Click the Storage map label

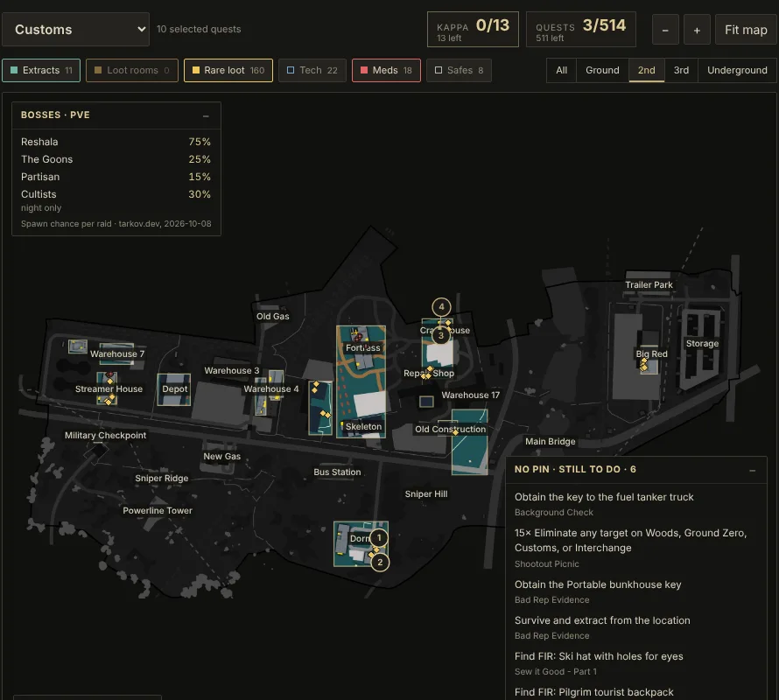702,343
